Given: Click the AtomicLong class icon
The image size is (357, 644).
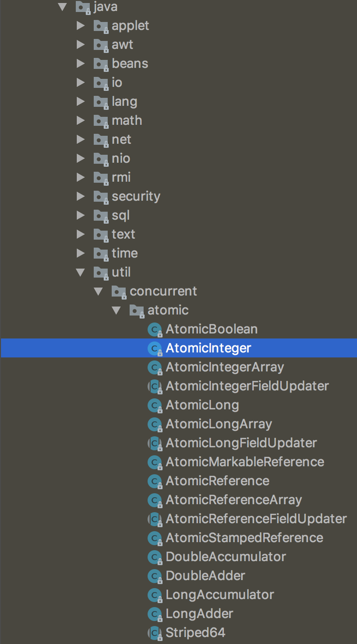Looking at the screenshot, I should click(x=155, y=405).
